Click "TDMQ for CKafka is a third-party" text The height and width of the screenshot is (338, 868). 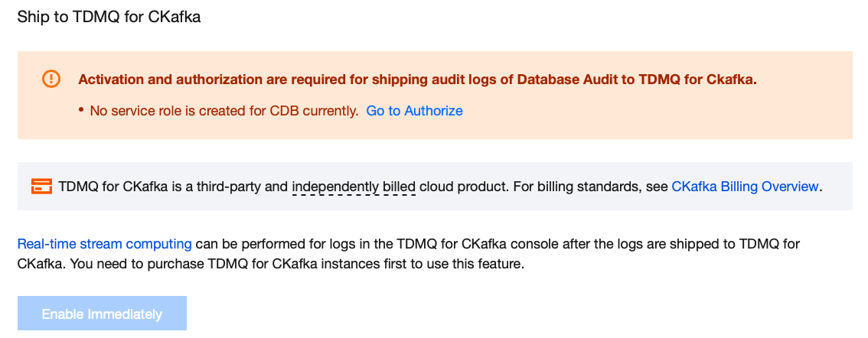(x=172, y=186)
